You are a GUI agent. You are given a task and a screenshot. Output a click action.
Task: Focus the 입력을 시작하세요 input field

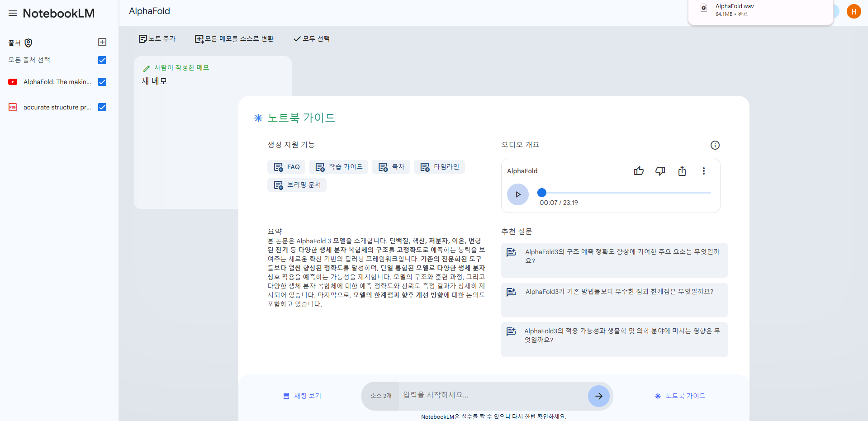(493, 395)
